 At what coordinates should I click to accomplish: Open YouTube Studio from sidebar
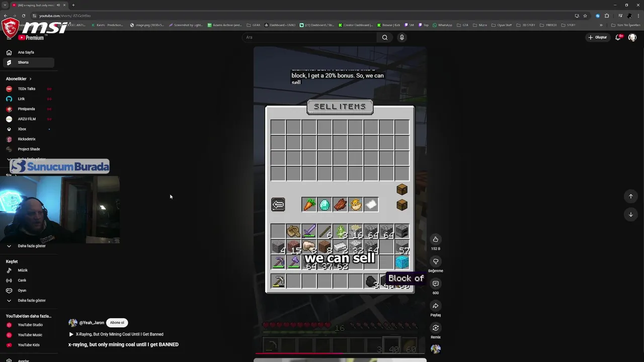click(28, 325)
